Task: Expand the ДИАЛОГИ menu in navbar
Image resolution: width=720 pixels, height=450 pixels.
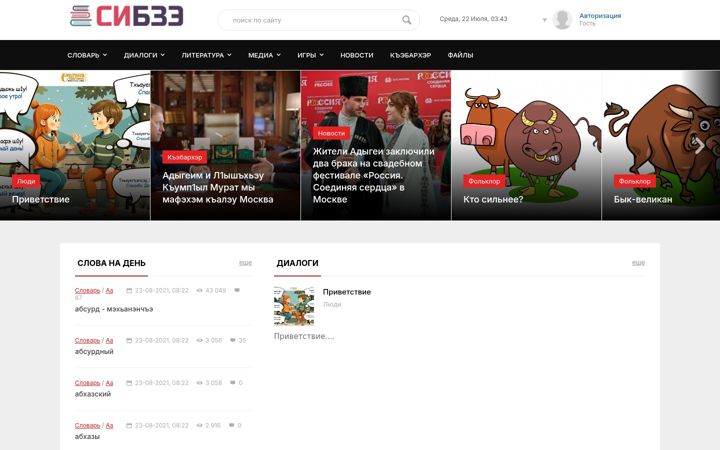Action: click(x=144, y=55)
